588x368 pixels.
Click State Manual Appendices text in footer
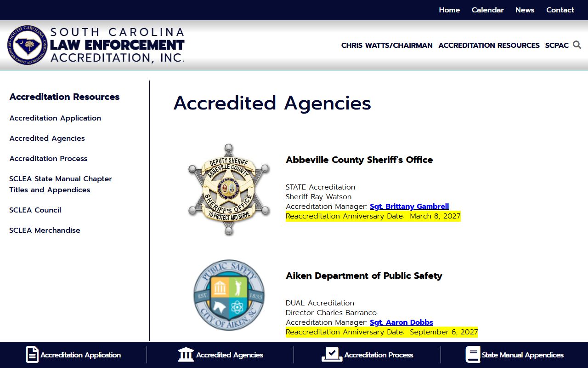point(523,355)
